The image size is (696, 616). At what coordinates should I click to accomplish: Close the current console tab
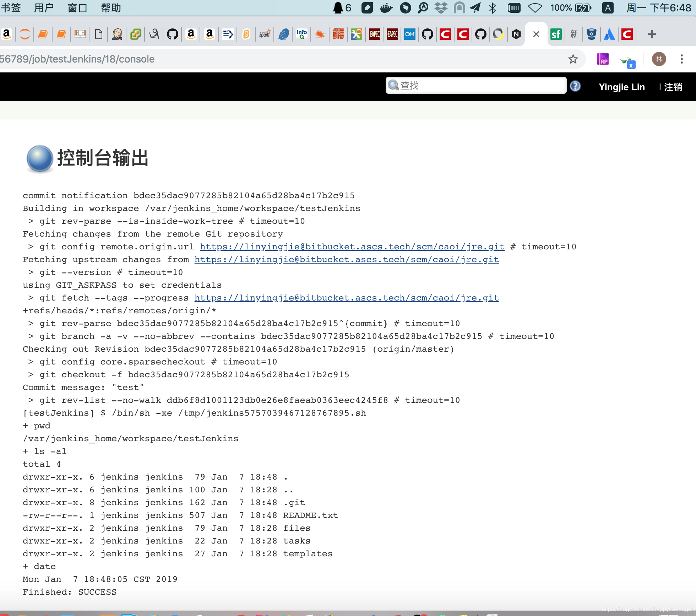(536, 34)
